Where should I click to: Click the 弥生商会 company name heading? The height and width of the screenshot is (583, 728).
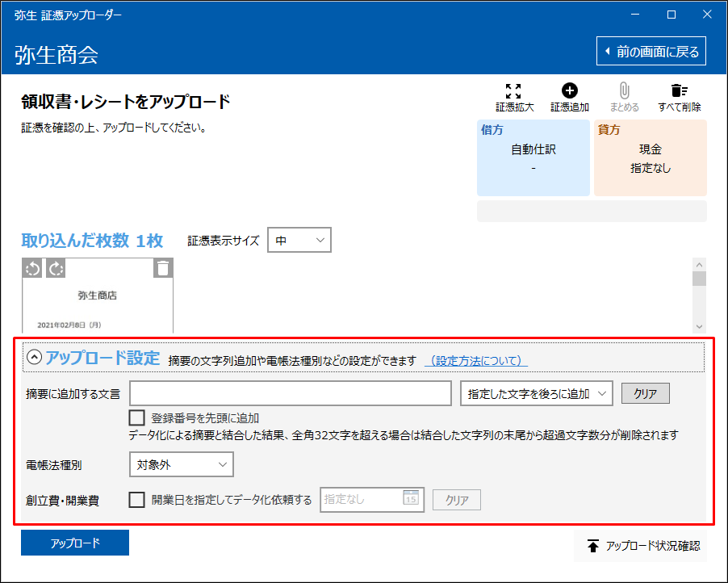point(56,55)
